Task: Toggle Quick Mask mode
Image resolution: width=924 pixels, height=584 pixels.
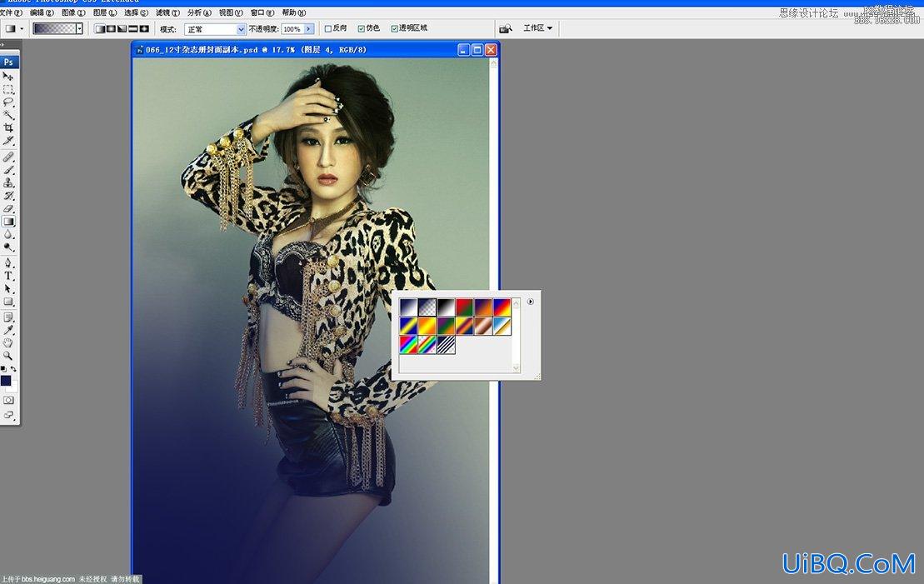Action: tap(8, 401)
